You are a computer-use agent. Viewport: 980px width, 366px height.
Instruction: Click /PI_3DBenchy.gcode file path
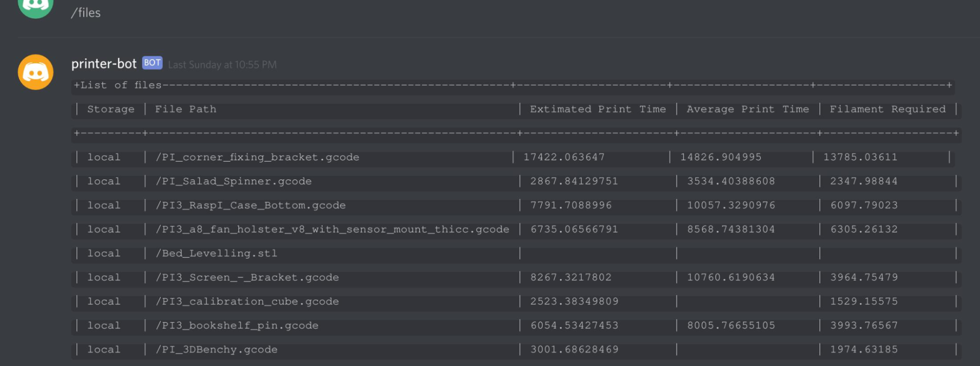pyautogui.click(x=216, y=349)
